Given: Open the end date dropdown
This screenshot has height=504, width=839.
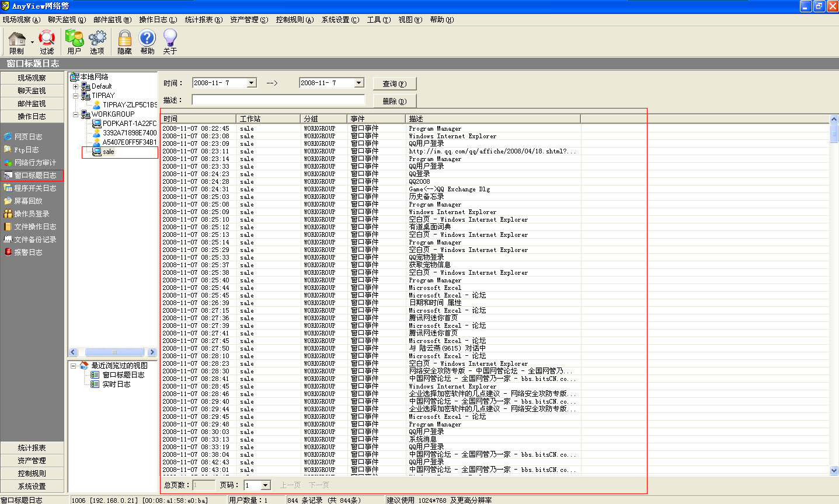Looking at the screenshot, I should coord(359,83).
